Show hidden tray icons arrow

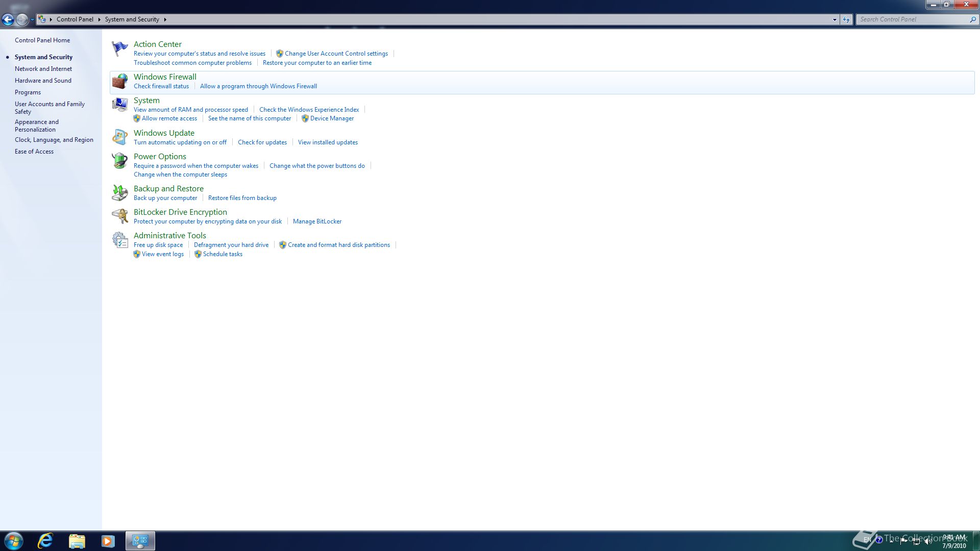click(x=891, y=541)
